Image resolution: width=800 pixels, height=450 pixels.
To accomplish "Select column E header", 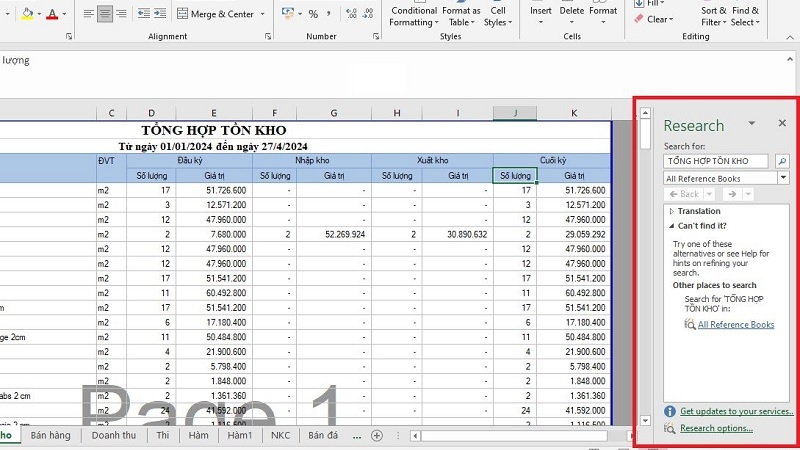I will point(214,113).
